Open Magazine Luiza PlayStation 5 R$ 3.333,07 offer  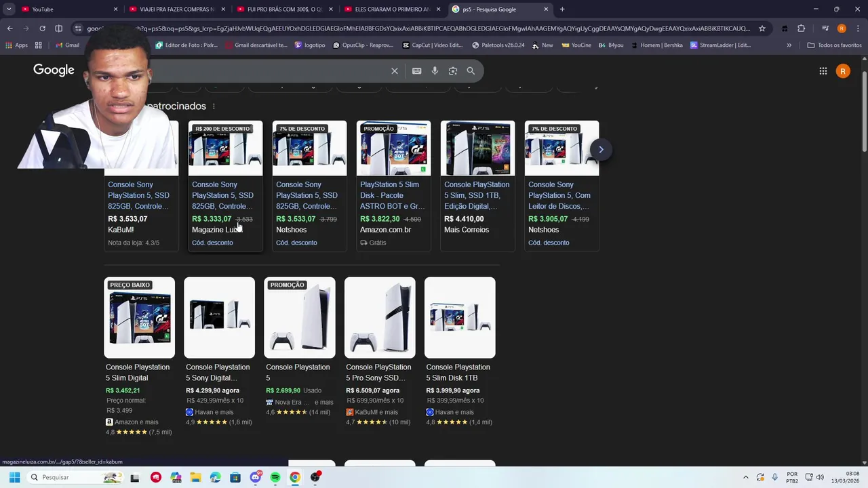[x=225, y=186]
